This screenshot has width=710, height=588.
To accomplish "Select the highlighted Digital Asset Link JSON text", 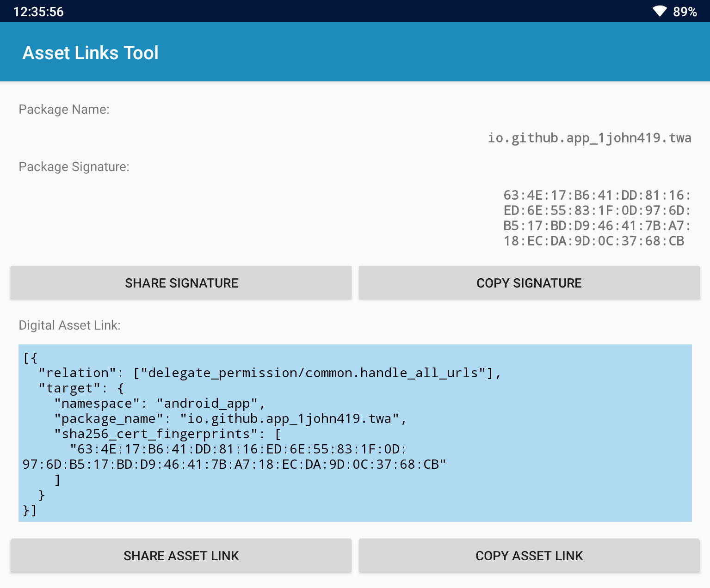I will [x=355, y=432].
